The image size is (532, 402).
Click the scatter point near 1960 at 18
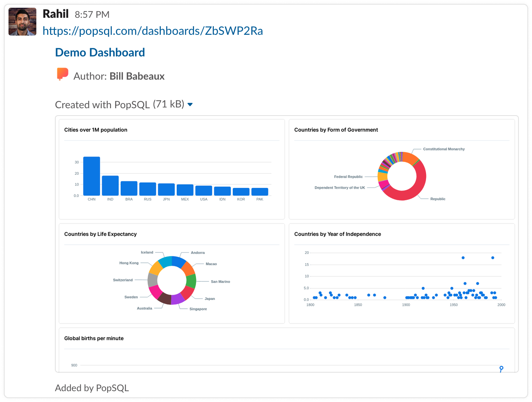(463, 258)
